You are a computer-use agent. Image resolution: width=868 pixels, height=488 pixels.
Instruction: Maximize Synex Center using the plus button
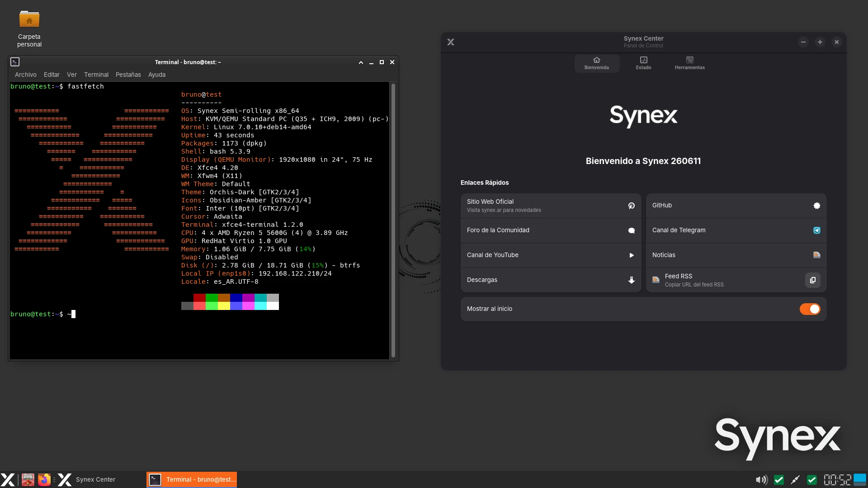pyautogui.click(x=820, y=42)
